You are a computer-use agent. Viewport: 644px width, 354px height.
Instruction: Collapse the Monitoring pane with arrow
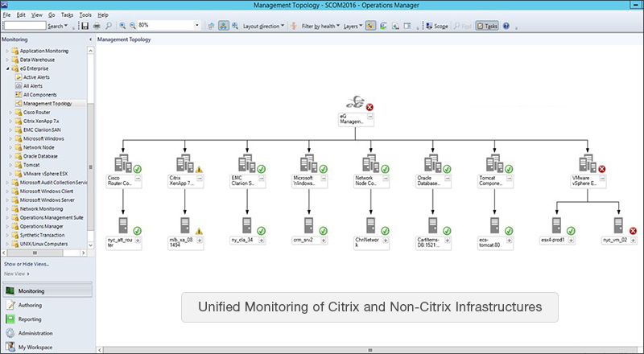(x=90, y=39)
